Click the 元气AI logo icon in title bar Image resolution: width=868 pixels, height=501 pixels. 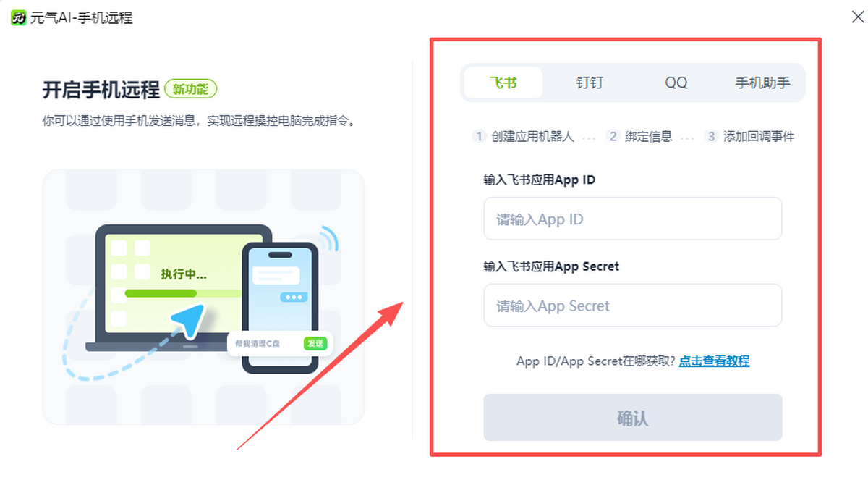click(x=19, y=17)
